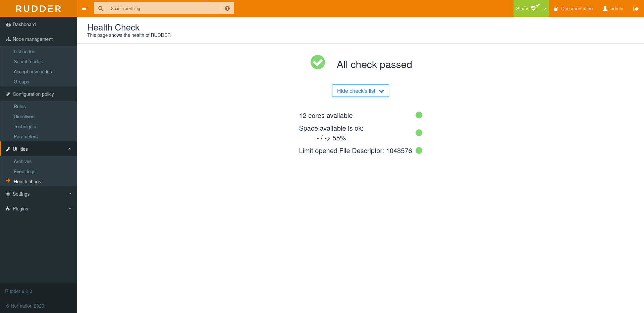Click the Hide check's list button
Viewport: 644px width, 313px height.
click(360, 90)
